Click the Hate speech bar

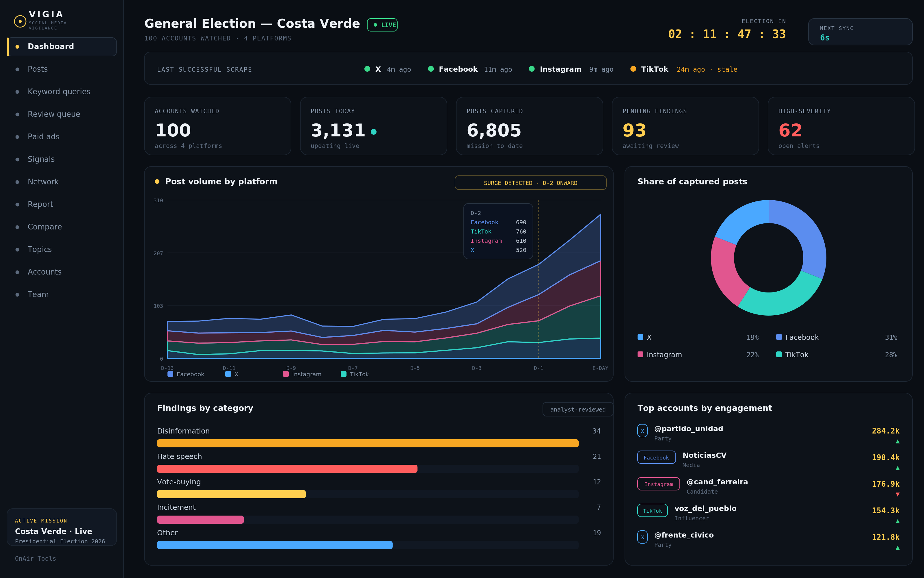pos(287,469)
